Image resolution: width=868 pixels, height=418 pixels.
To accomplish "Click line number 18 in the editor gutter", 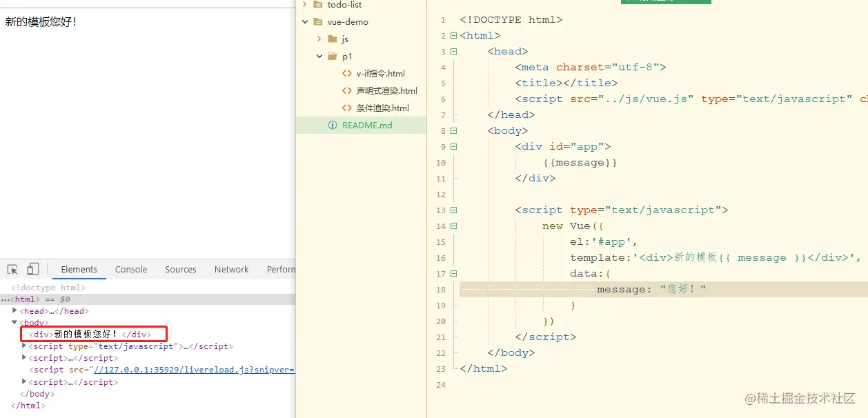I will [441, 289].
